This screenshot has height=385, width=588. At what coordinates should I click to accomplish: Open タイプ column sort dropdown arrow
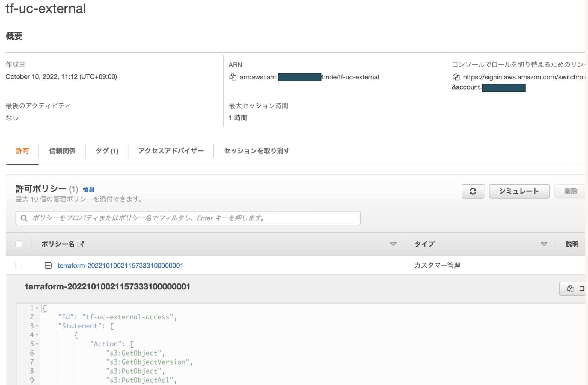544,244
